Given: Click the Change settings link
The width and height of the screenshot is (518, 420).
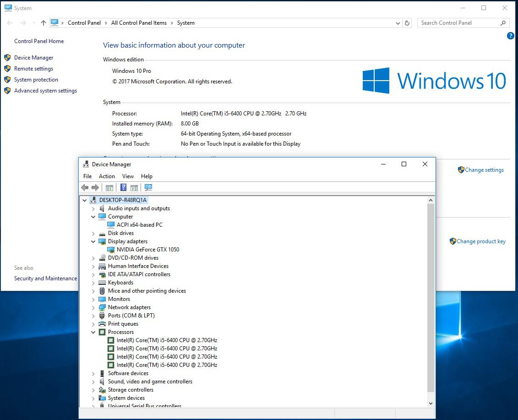Looking at the screenshot, I should pos(484,170).
